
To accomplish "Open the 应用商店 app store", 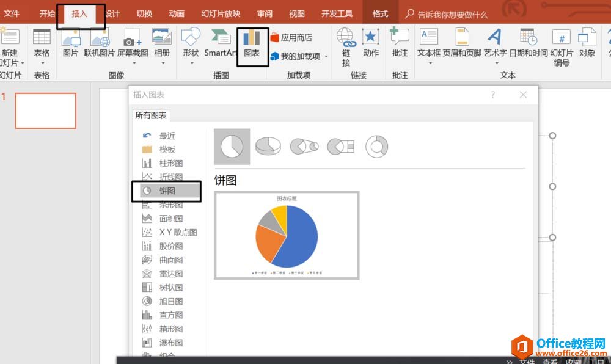I will coord(291,38).
